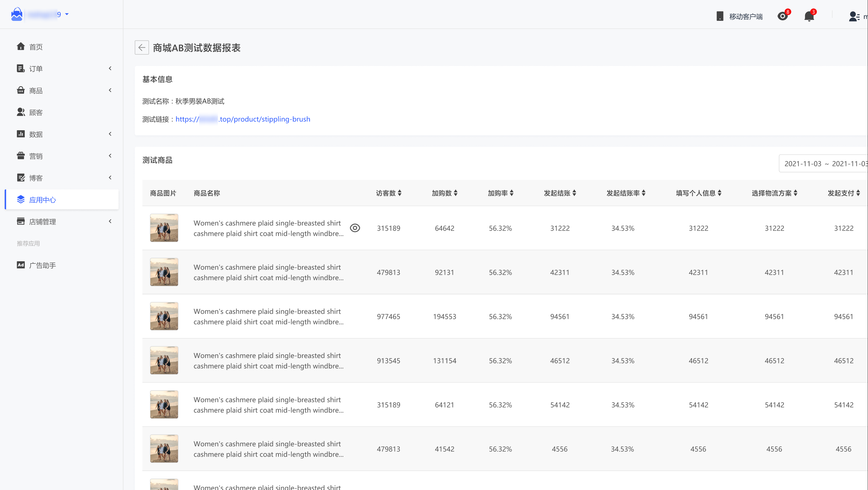Open 订单 sidebar menu
Screen dimensions: 868x490
coord(36,69)
